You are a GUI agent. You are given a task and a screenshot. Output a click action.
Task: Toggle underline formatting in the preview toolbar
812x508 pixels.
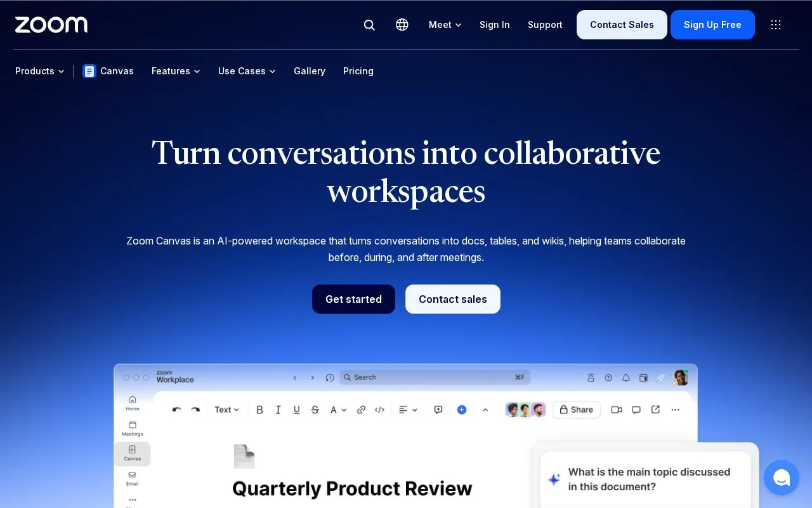pyautogui.click(x=296, y=410)
